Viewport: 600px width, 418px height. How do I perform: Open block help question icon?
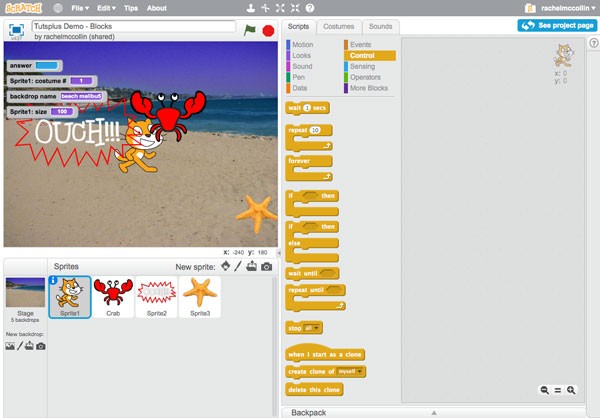(x=310, y=8)
